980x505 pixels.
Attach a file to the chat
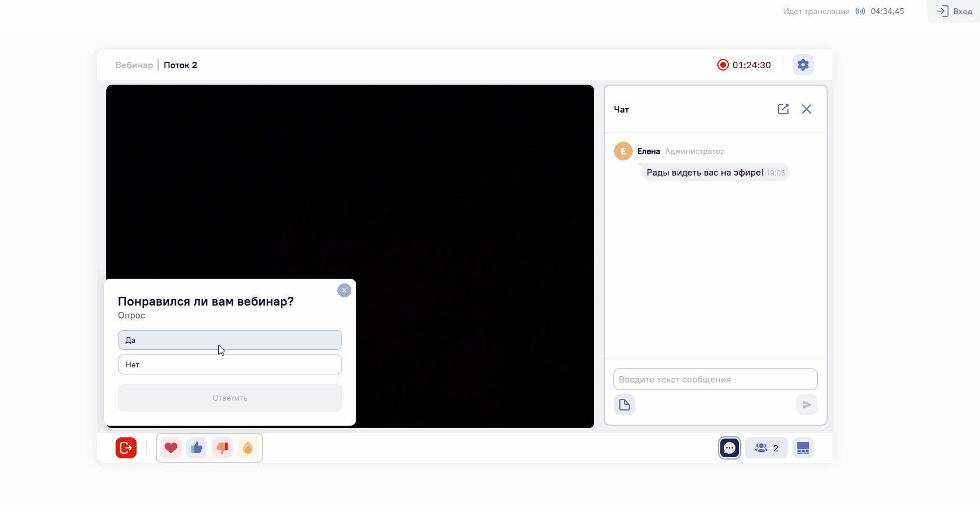625,405
